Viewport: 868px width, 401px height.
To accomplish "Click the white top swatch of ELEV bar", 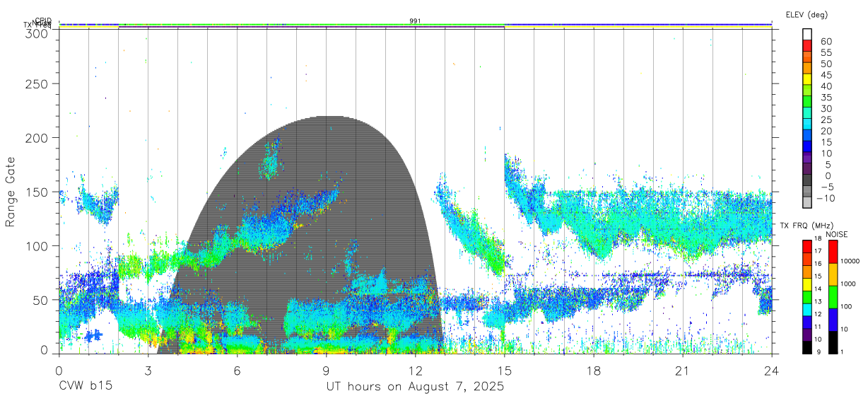I will tap(807, 35).
